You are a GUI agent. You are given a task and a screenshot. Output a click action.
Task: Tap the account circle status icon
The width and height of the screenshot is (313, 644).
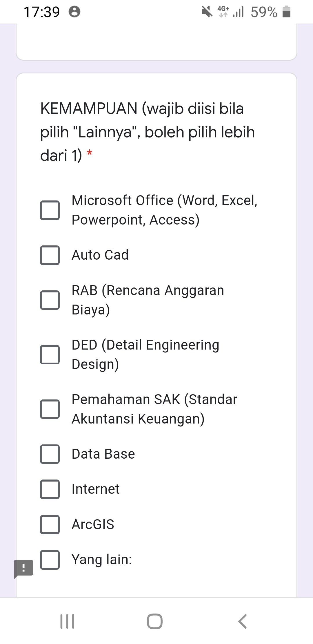tap(74, 12)
